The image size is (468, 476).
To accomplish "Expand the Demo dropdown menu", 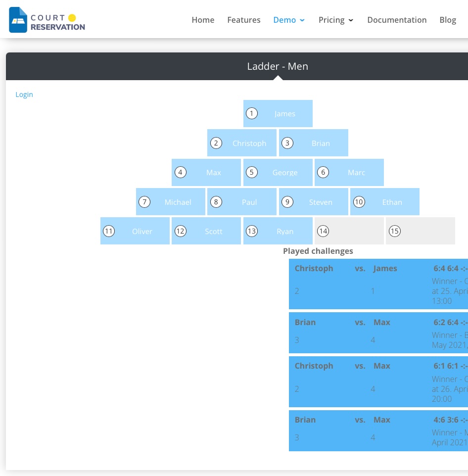I will 289,20.
